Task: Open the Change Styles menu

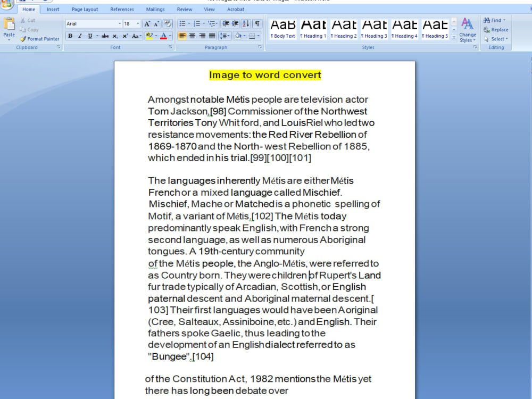Action: click(x=468, y=30)
